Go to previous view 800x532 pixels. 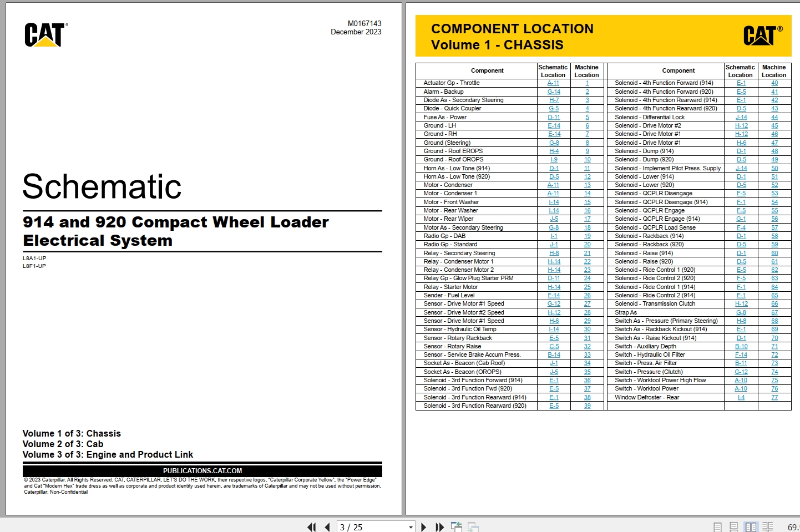tap(457, 527)
